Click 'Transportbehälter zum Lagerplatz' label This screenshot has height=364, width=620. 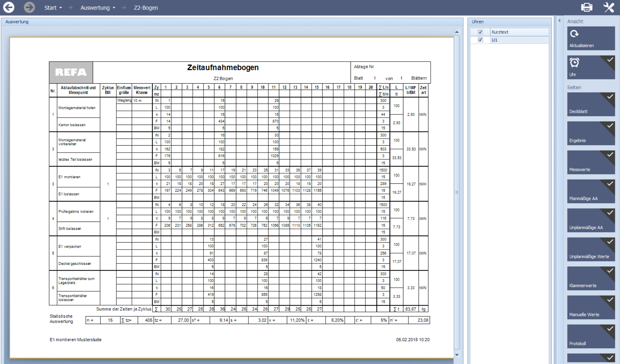click(x=76, y=281)
